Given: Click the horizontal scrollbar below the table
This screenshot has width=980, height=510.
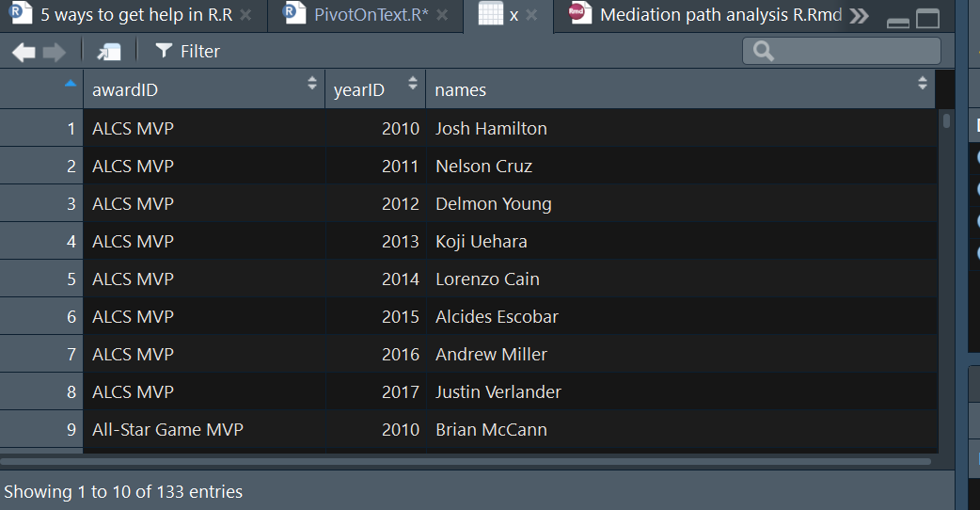Looking at the screenshot, I should click(466, 461).
